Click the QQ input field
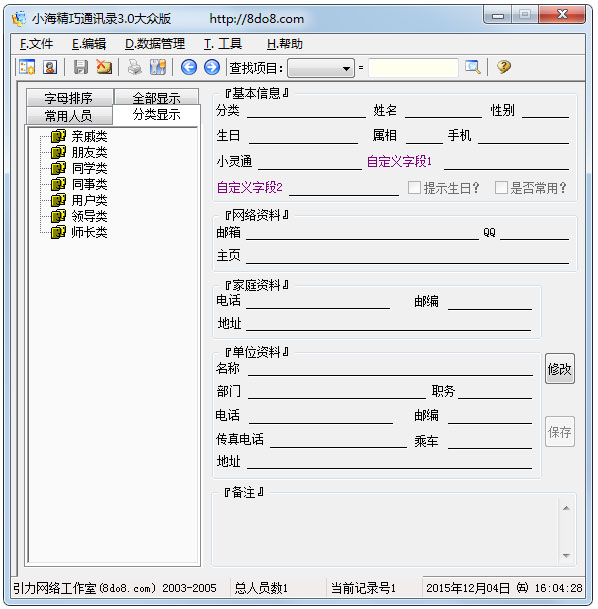 coord(534,232)
